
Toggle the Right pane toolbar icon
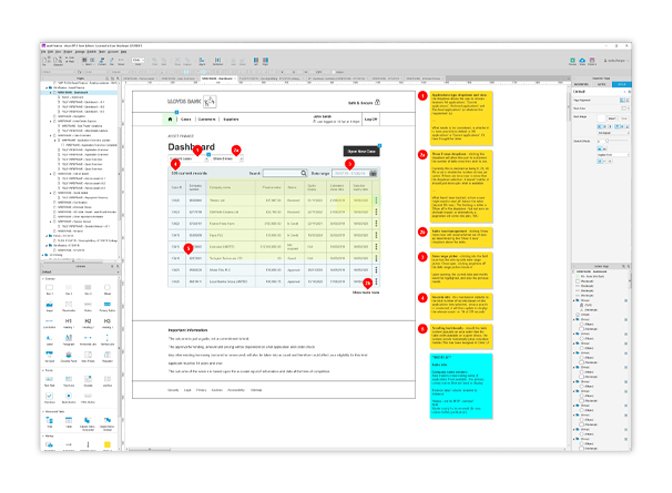[265, 61]
